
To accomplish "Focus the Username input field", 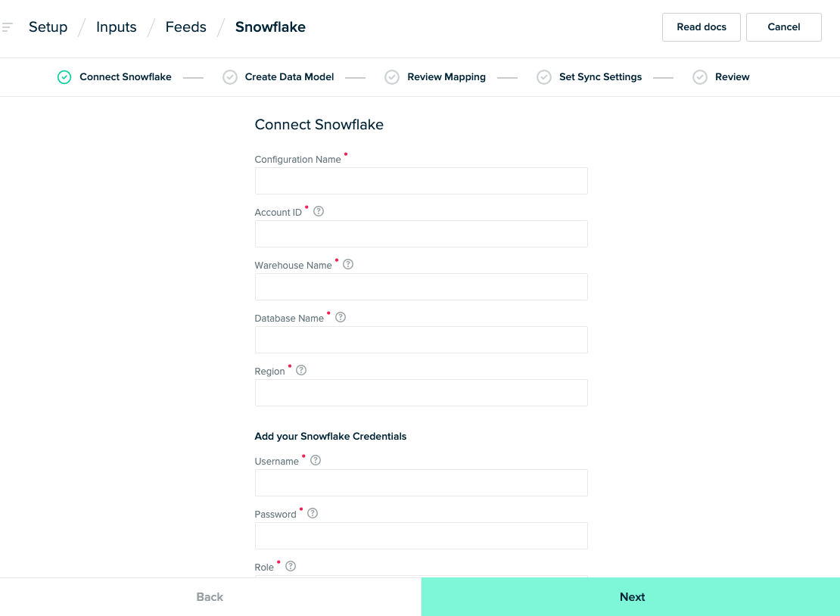I will [x=421, y=483].
